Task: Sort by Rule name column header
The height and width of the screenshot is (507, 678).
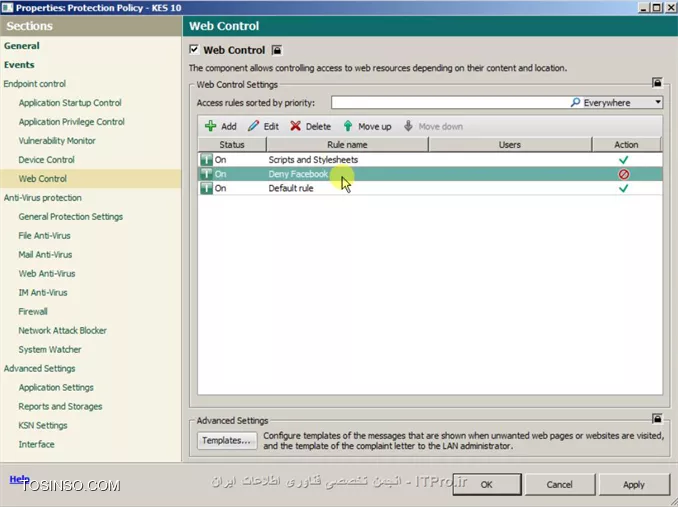Action: pos(347,145)
